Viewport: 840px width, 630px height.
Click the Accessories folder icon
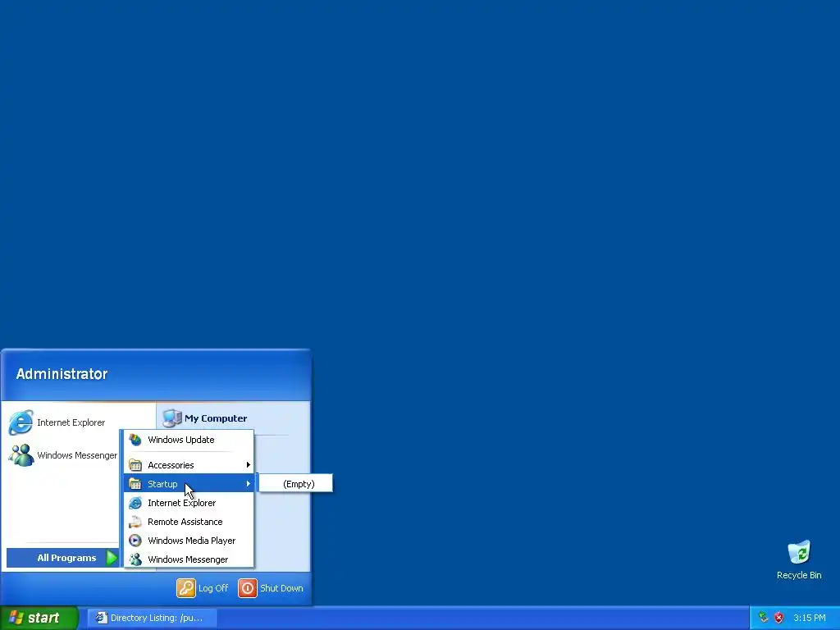[135, 465]
